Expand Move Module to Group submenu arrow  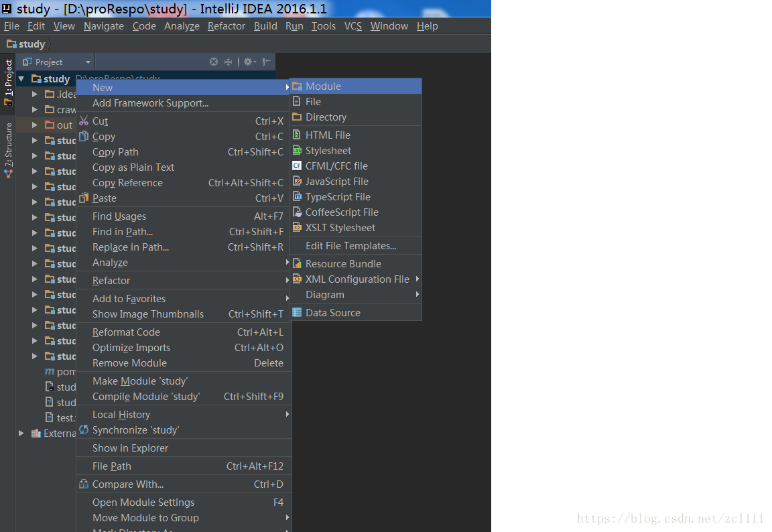coord(287,517)
